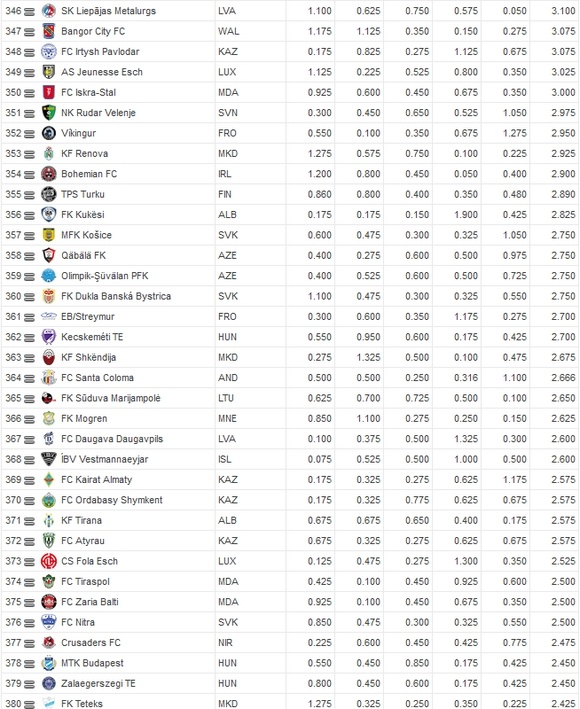Click the NK Rudar Velenje green crest

pyautogui.click(x=49, y=113)
